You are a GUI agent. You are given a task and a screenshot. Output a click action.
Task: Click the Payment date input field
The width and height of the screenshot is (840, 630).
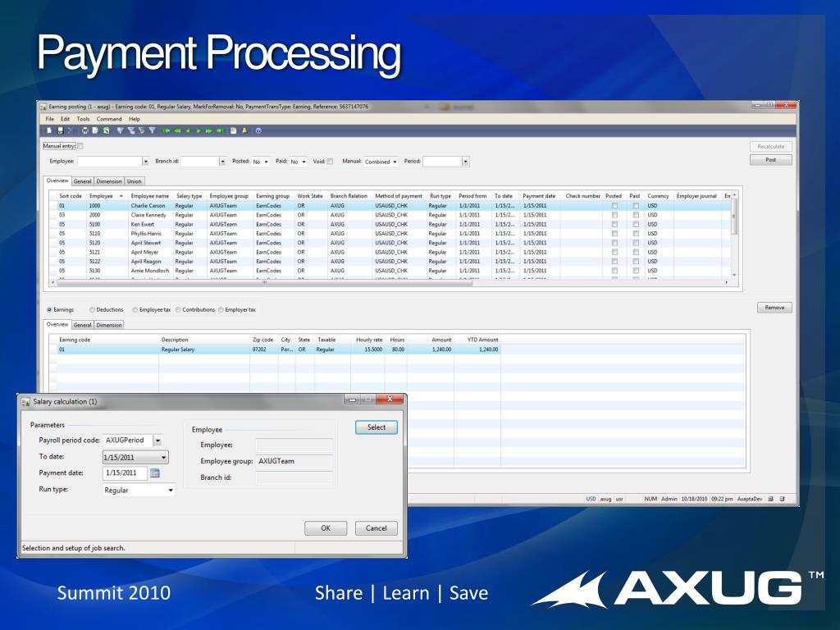[125, 473]
